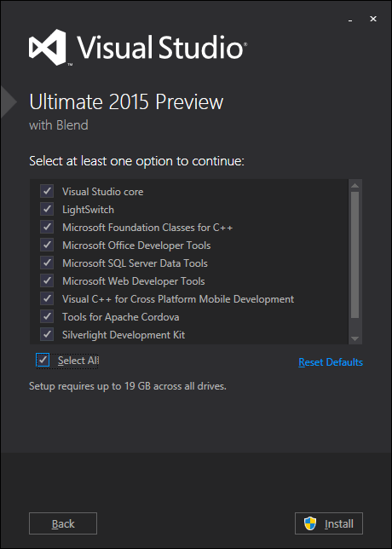This screenshot has width=392, height=549.
Task: Uncheck Visual C++ for Cross Platform Mobile
Action: coord(47,298)
